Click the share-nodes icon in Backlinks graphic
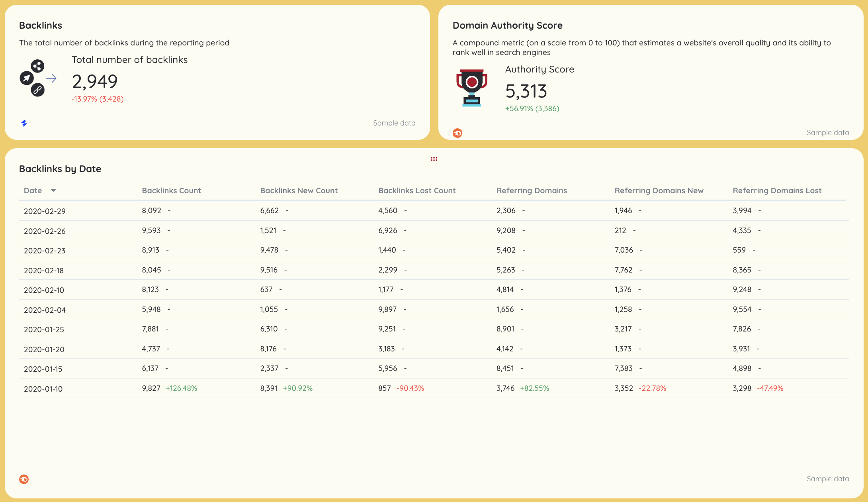This screenshot has width=868, height=502. click(x=37, y=66)
